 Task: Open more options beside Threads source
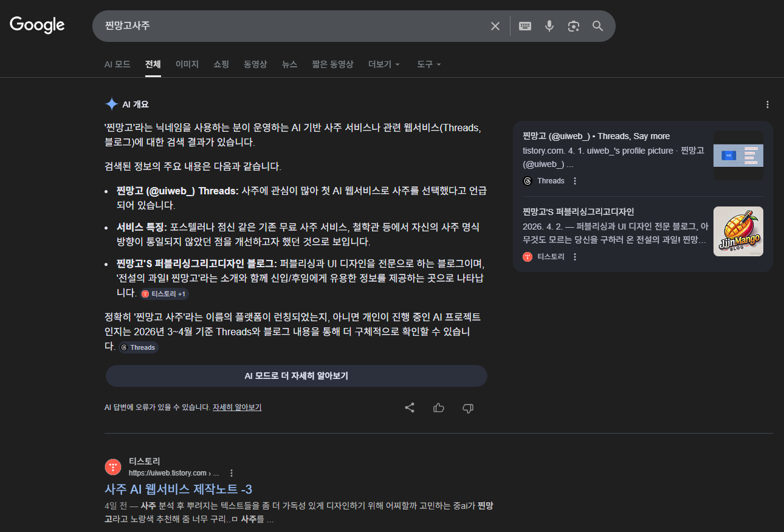(x=575, y=181)
